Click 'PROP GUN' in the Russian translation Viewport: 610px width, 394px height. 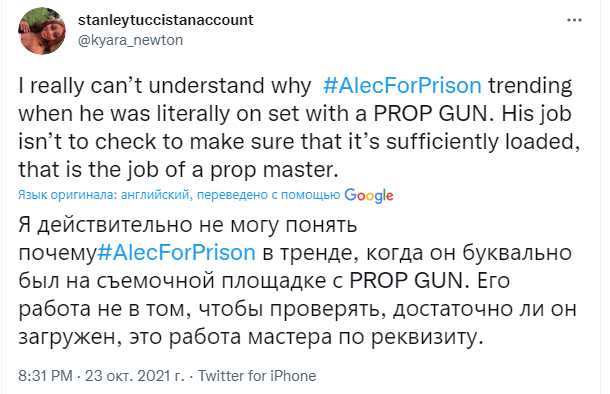[407, 280]
